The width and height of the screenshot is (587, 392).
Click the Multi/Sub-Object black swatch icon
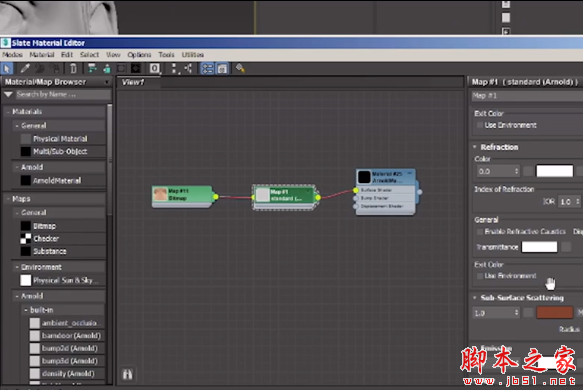click(25, 152)
